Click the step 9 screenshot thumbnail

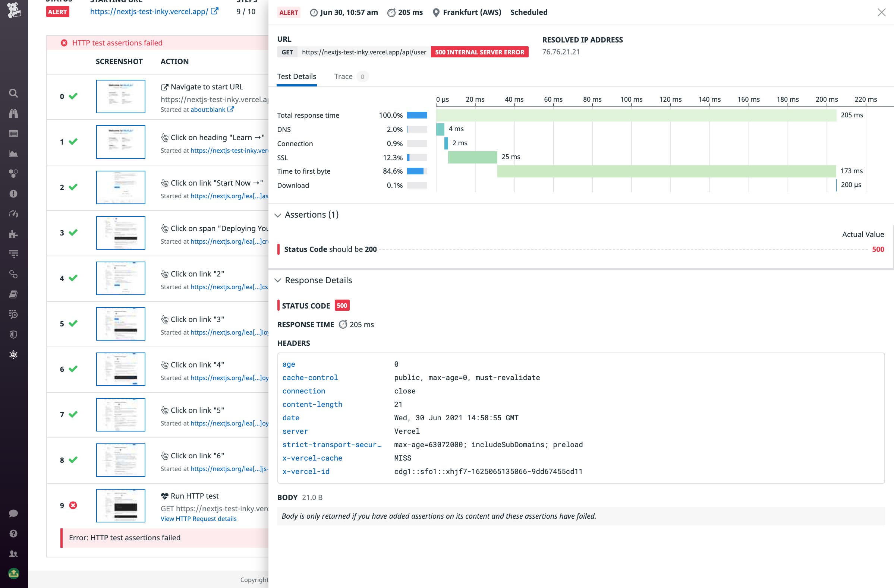120,505
